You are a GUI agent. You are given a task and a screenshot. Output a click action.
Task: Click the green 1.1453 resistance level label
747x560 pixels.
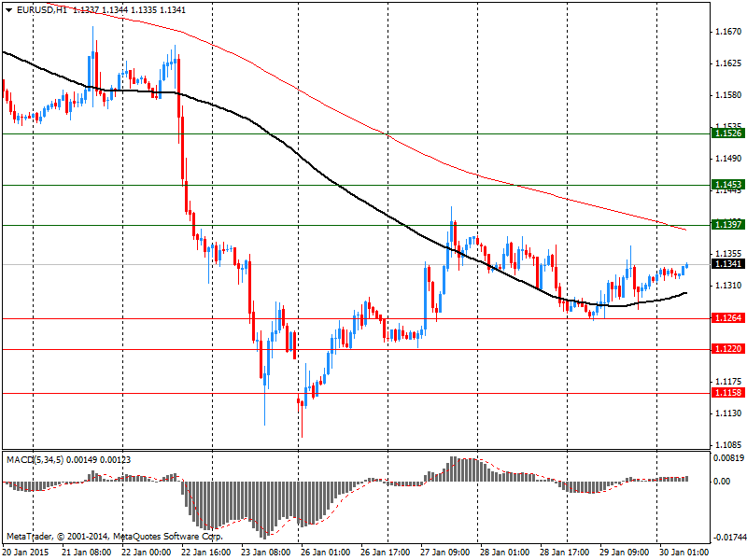(x=728, y=185)
